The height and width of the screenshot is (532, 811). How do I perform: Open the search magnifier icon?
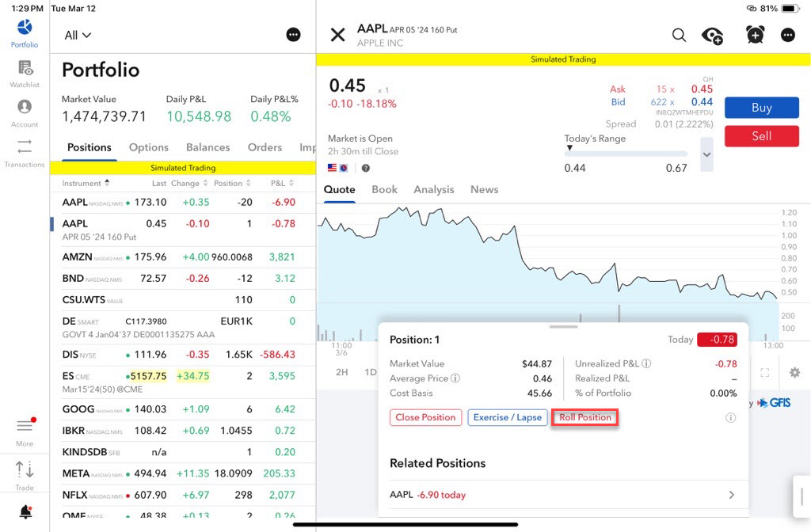pyautogui.click(x=679, y=35)
